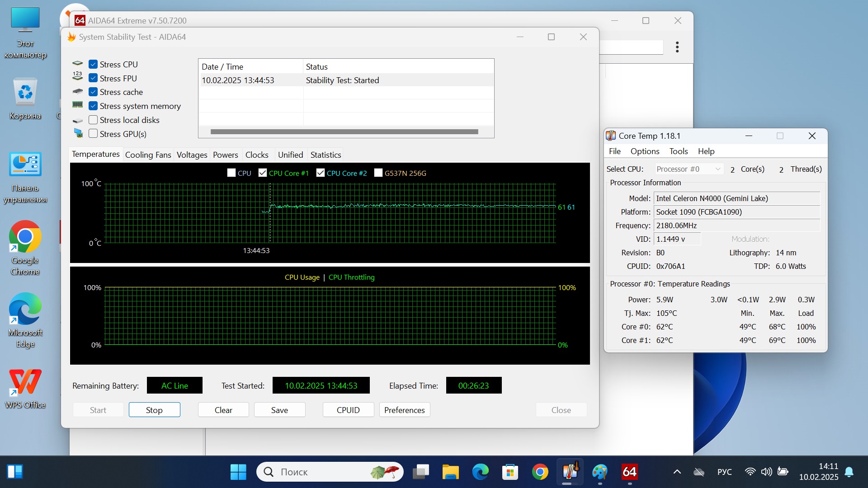Click the Save button
868x488 pixels.
pyautogui.click(x=279, y=410)
